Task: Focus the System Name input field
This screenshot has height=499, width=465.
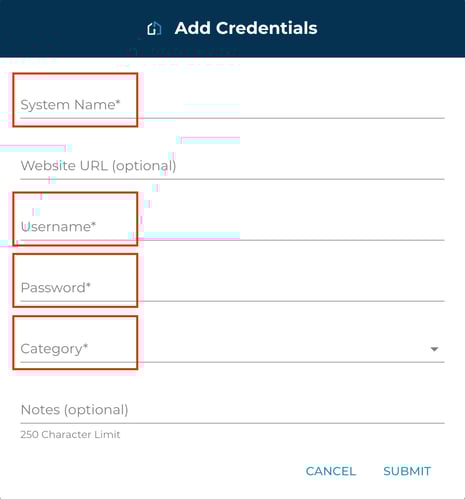Action: click(232, 105)
